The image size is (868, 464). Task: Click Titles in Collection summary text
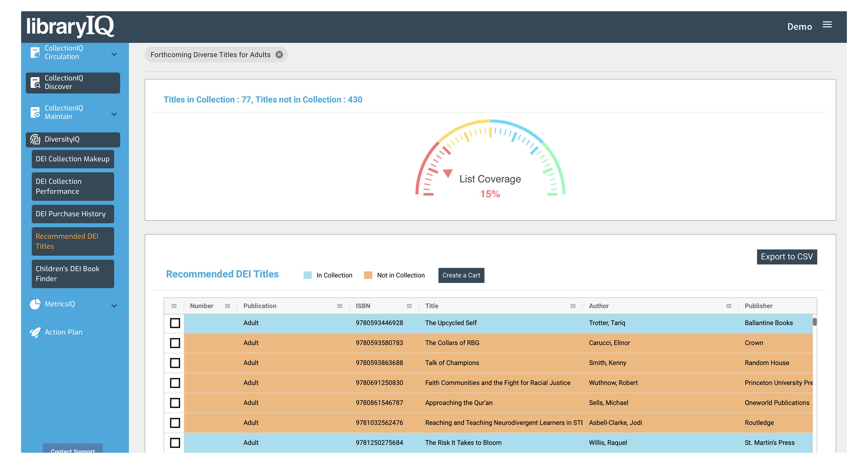(263, 100)
